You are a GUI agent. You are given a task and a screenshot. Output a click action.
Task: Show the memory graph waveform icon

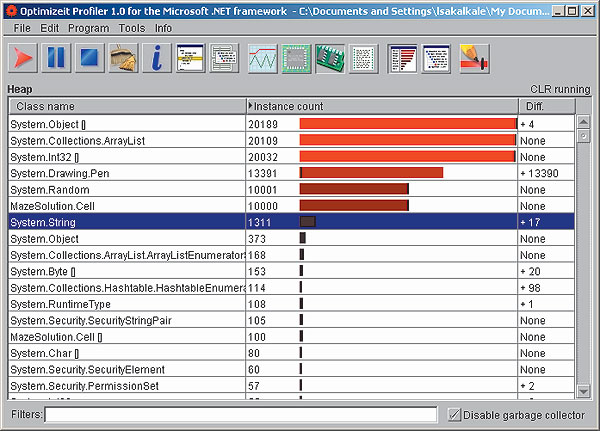pos(262,58)
